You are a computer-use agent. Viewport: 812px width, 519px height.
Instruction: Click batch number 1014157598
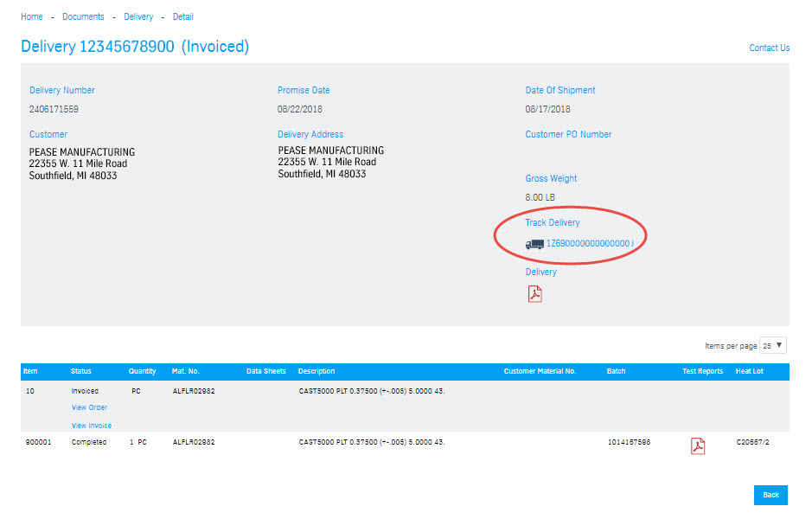click(x=628, y=442)
